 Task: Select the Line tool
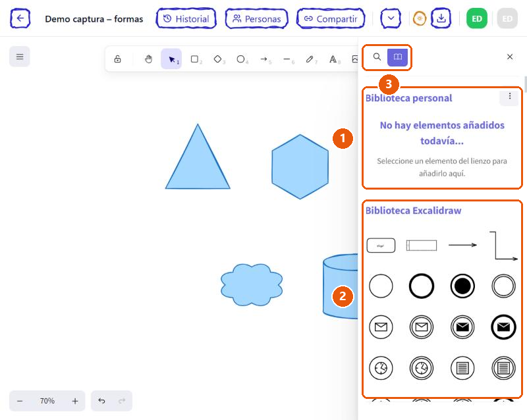coord(287,59)
